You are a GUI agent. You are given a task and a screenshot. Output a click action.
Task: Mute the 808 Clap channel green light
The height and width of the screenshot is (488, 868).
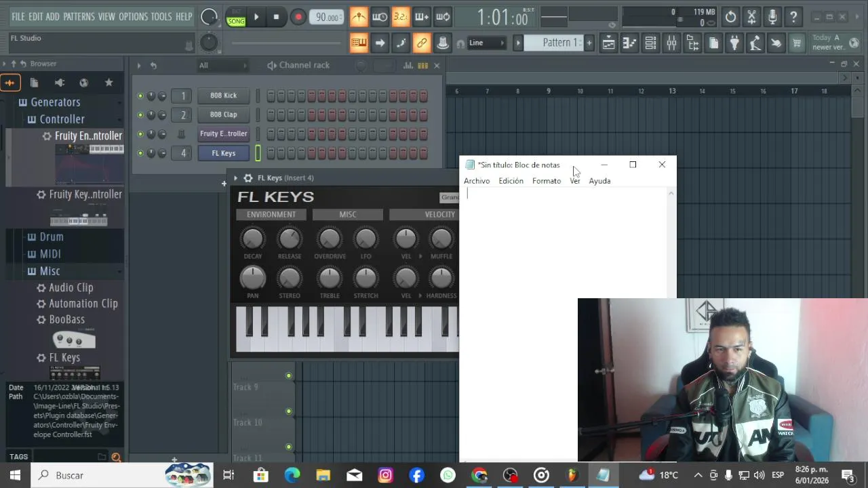(140, 115)
